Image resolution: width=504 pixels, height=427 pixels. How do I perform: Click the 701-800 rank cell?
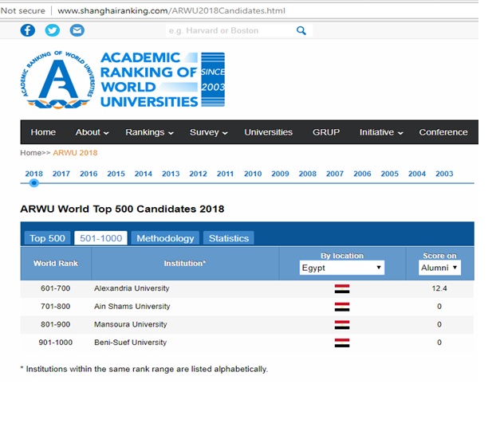coord(55,306)
